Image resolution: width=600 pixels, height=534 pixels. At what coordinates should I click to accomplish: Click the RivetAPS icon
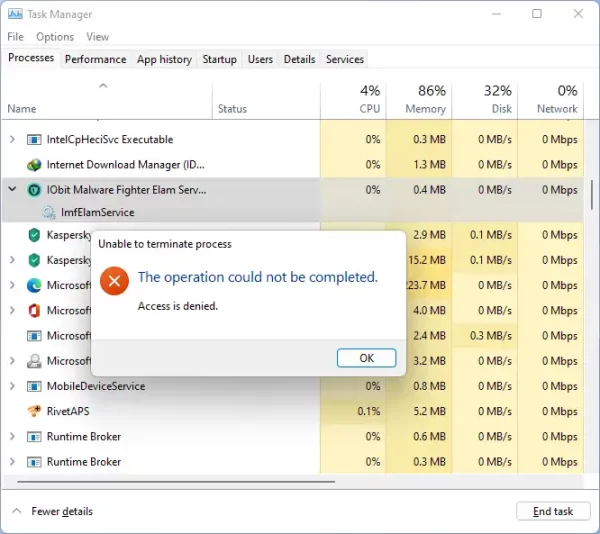coord(34,411)
